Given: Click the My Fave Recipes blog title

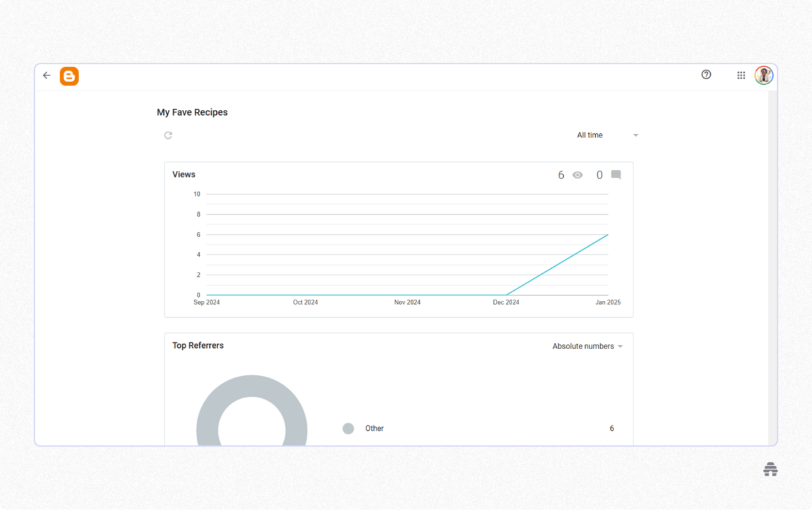Looking at the screenshot, I should point(192,112).
